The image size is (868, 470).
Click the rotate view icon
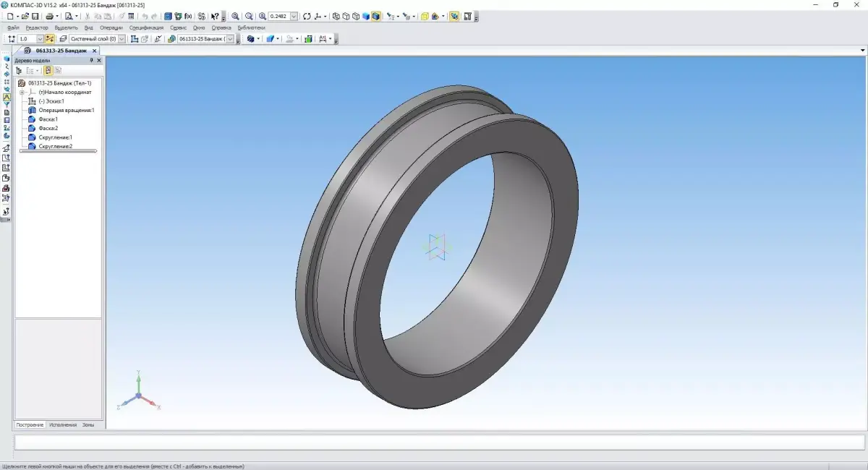(307, 16)
